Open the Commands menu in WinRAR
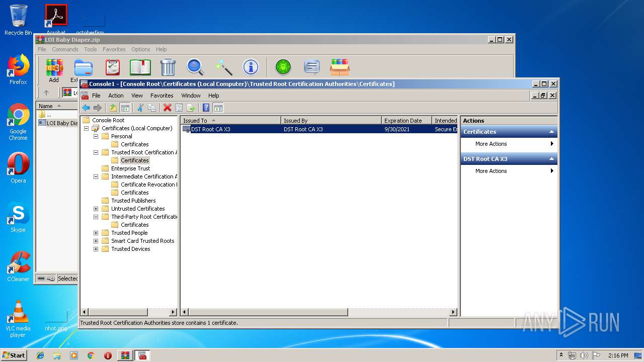The image size is (644, 362). coord(65,49)
